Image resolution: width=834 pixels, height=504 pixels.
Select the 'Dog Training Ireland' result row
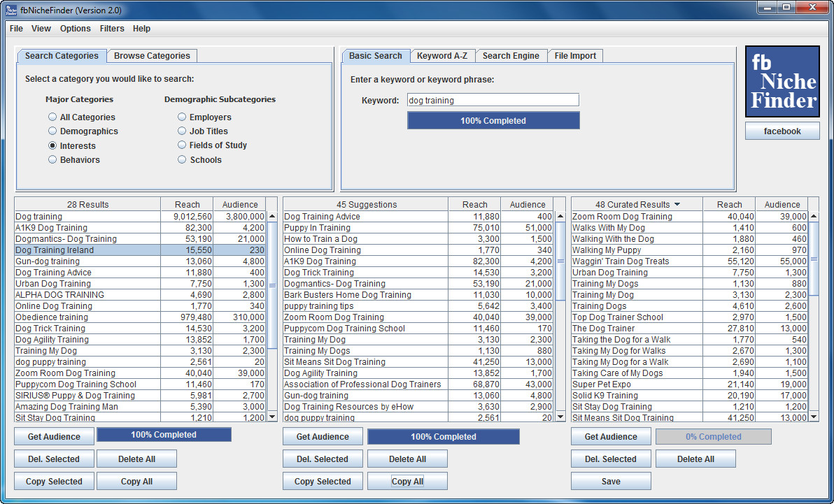coord(140,250)
